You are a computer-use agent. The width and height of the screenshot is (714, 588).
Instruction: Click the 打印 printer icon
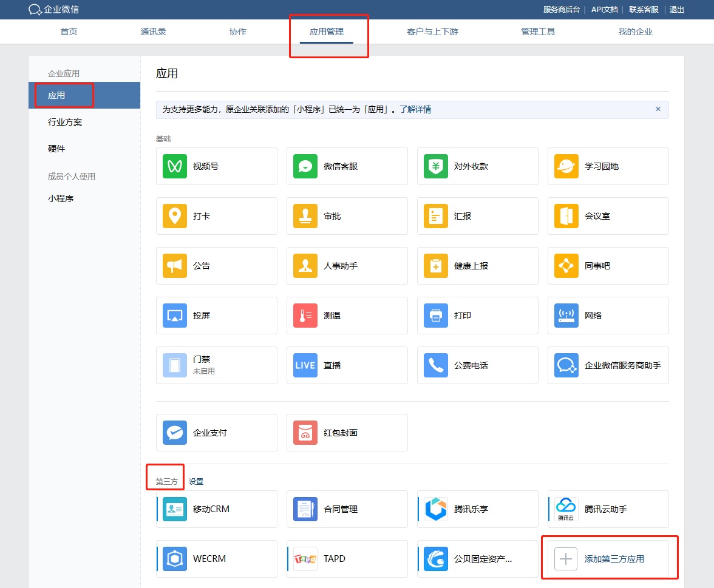(x=436, y=316)
